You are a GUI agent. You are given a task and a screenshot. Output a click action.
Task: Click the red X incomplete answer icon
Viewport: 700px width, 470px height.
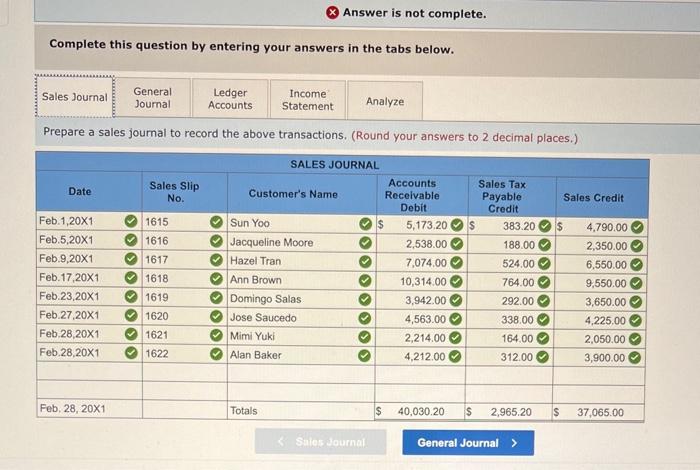332,12
